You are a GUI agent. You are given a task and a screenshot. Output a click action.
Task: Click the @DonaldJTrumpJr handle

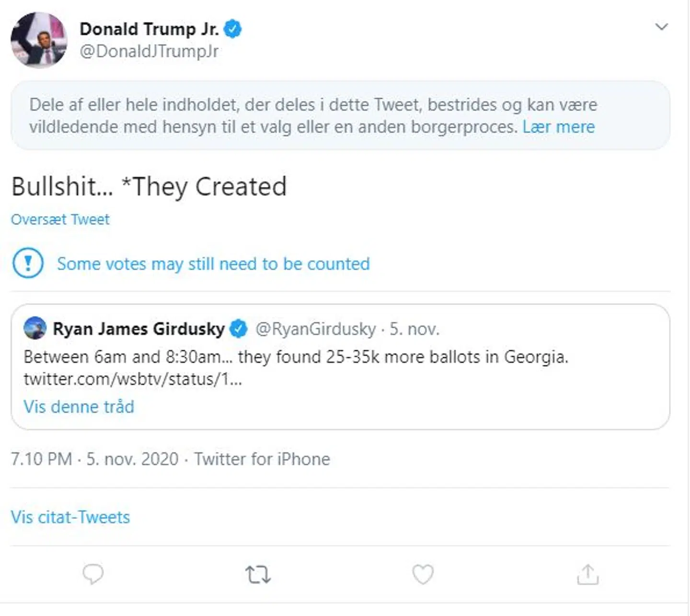(x=149, y=51)
